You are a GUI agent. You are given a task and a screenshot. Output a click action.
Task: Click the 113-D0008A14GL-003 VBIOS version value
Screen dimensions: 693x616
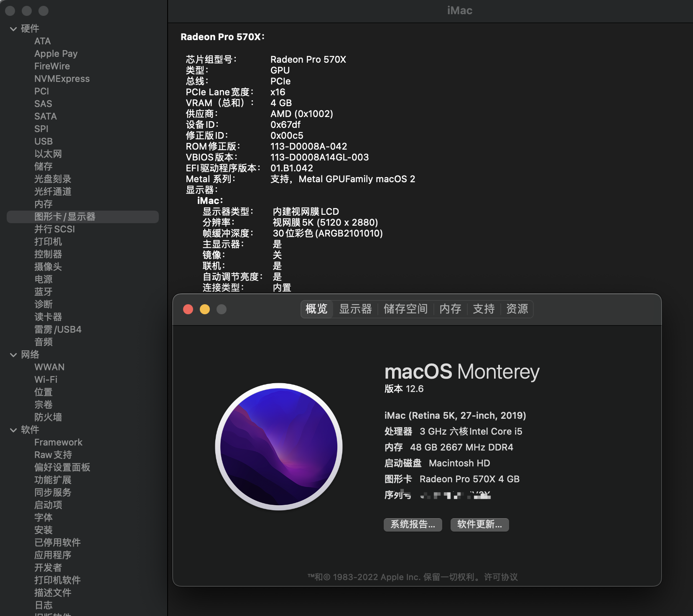pyautogui.click(x=320, y=158)
